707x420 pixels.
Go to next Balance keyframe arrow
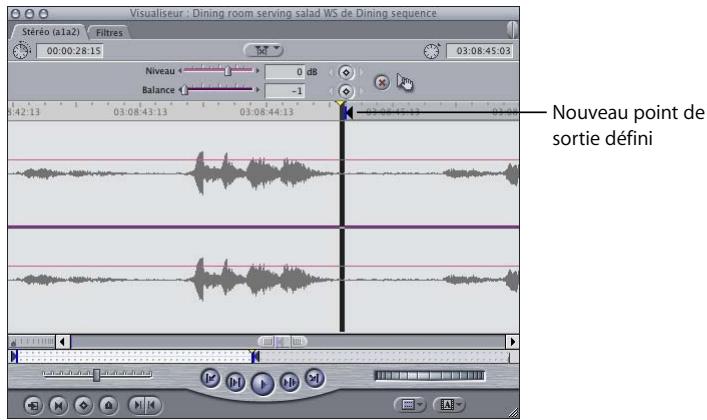tap(361, 91)
